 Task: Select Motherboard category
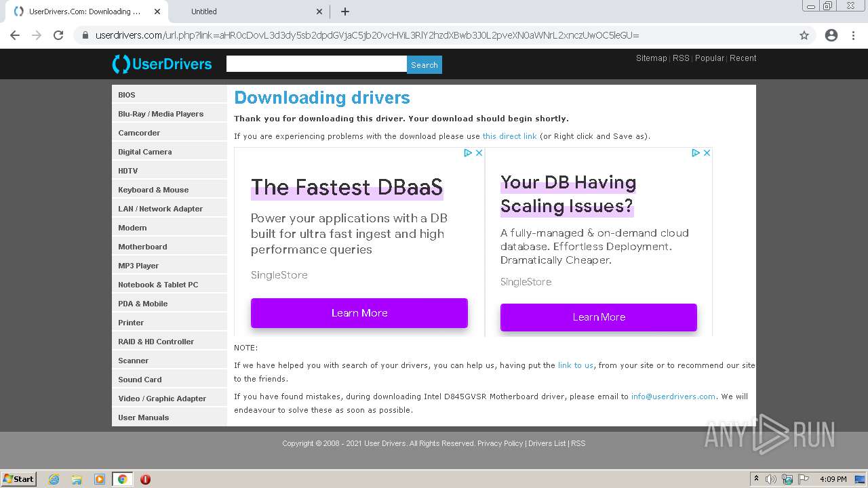click(x=170, y=247)
